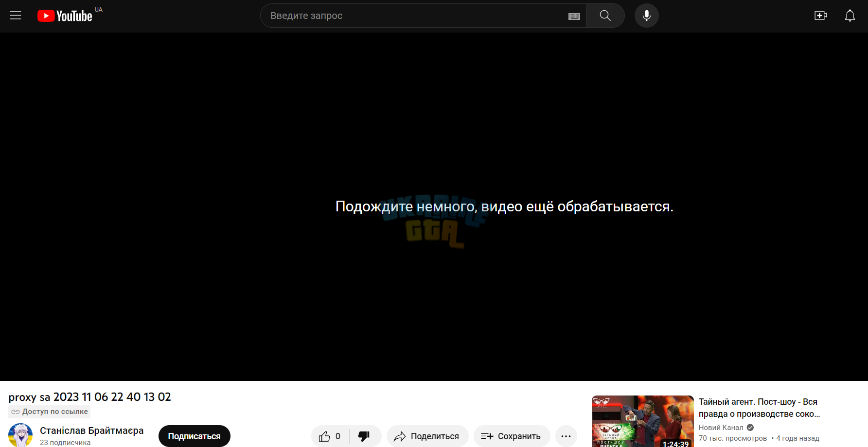Open Новий Канал channel link
Viewport: 868px width, 447px height.
point(721,428)
